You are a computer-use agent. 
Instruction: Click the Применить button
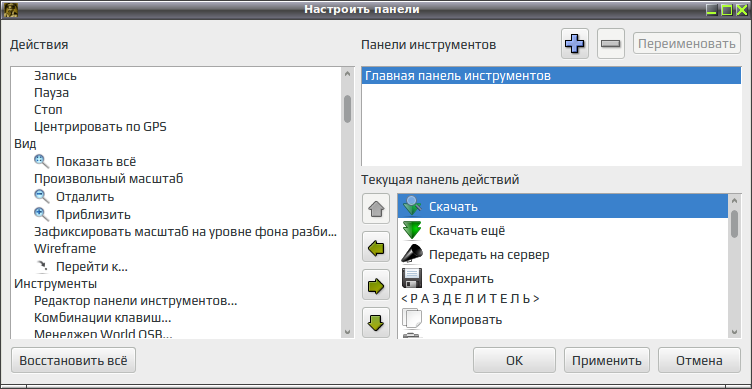[607, 360]
